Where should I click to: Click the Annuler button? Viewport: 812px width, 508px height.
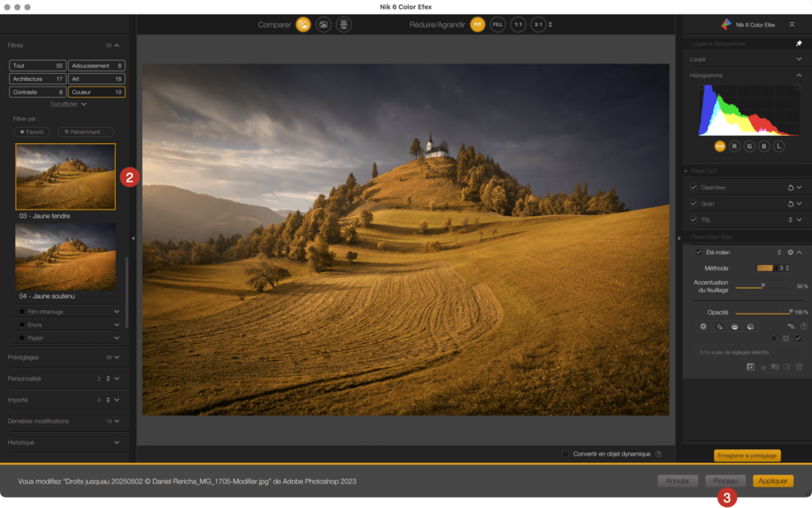click(677, 481)
